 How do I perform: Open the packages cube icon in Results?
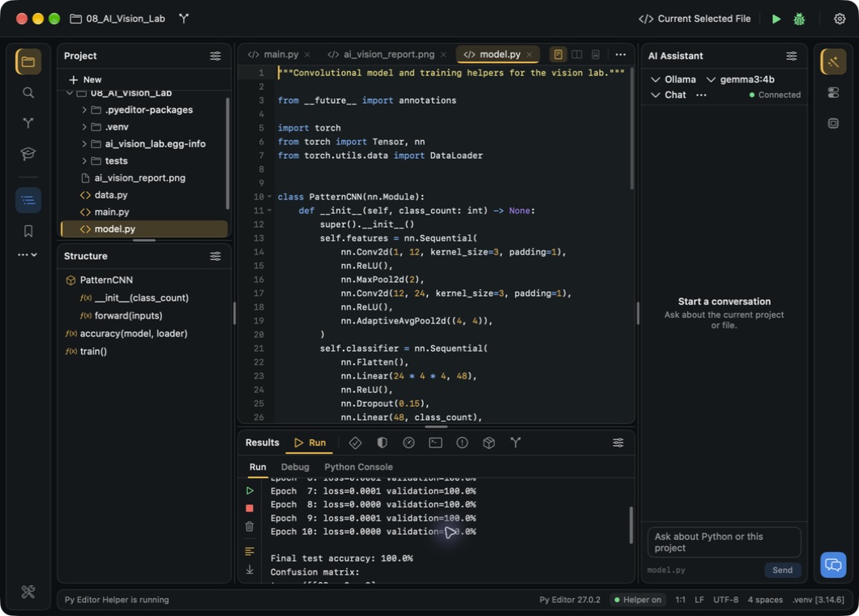[489, 443]
